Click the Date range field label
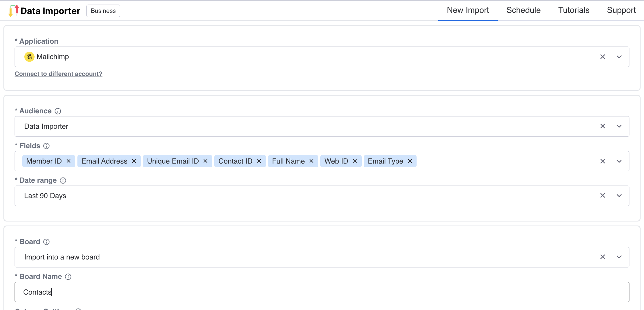 [36, 180]
